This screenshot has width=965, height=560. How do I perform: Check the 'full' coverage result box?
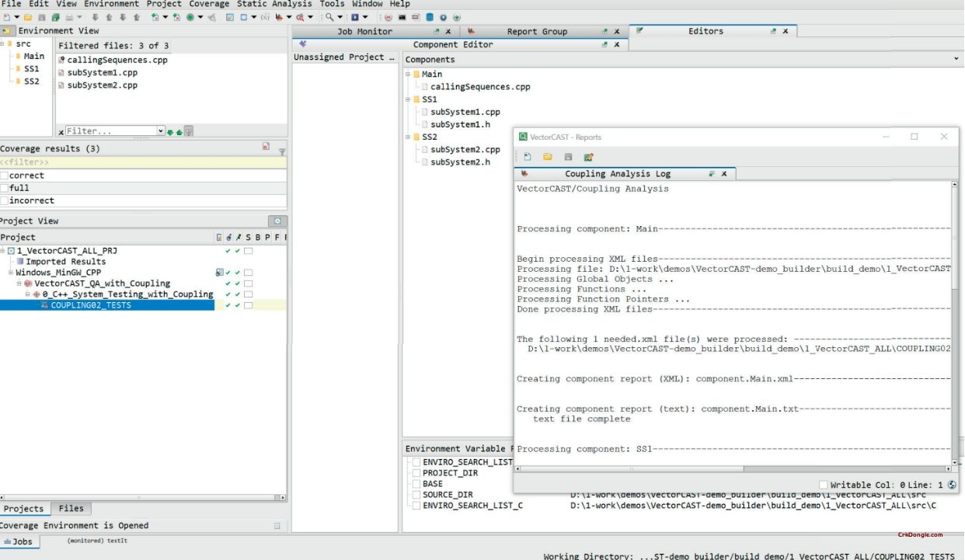(x=4, y=188)
